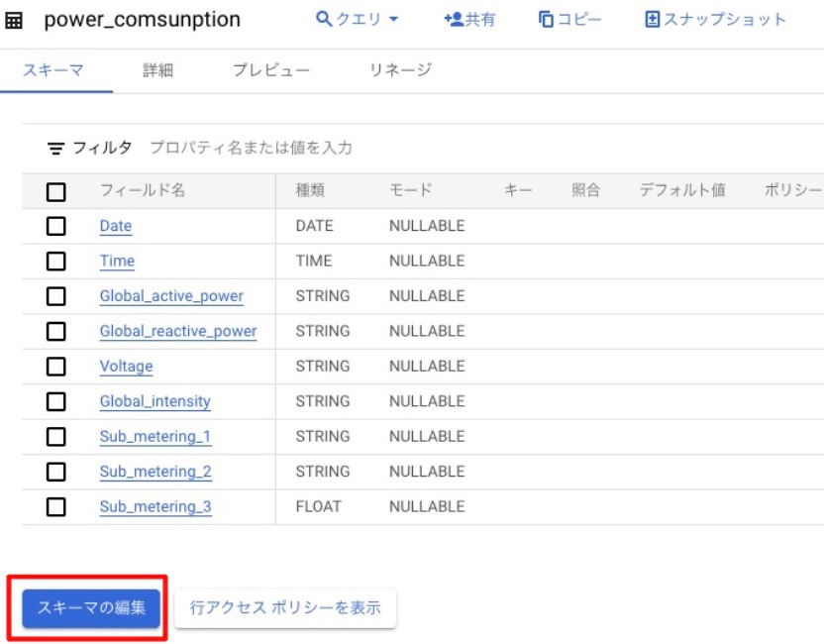Click the TIME type cell
Screen dimensions: 824x644
(314, 262)
